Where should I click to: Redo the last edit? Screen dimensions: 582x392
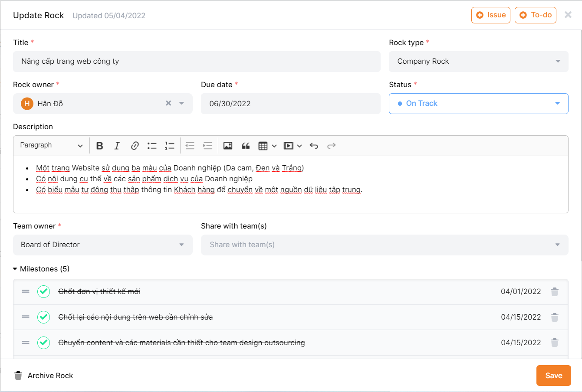point(332,146)
